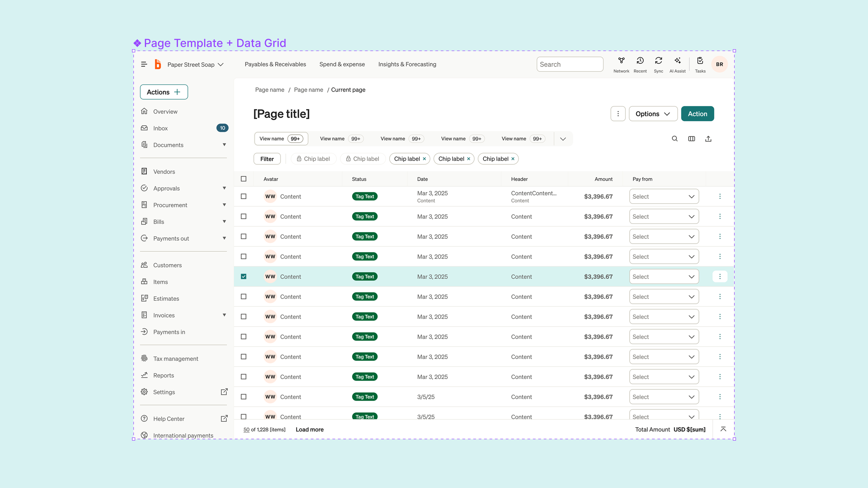The height and width of the screenshot is (488, 868).
Task: Click the Sync icon
Action: 658,61
